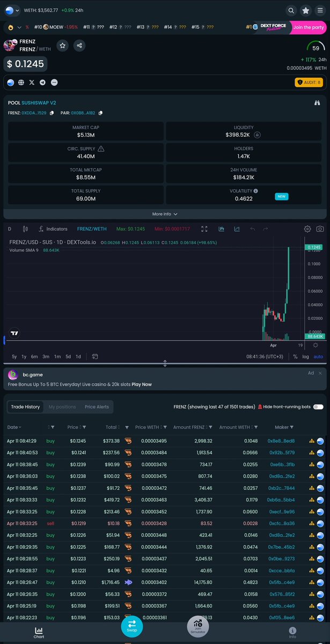Open the hamburger menu in header
Screen dimensions: 330x644
point(320,10)
